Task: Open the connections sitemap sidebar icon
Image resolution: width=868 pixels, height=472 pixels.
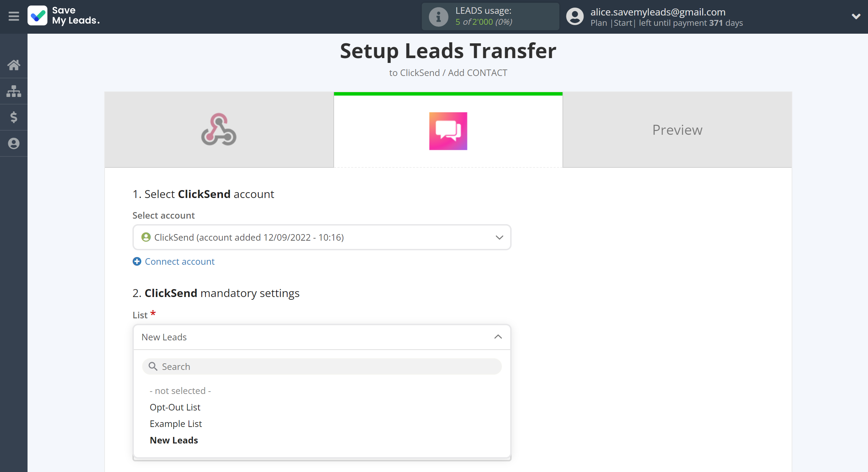Action: click(x=14, y=91)
